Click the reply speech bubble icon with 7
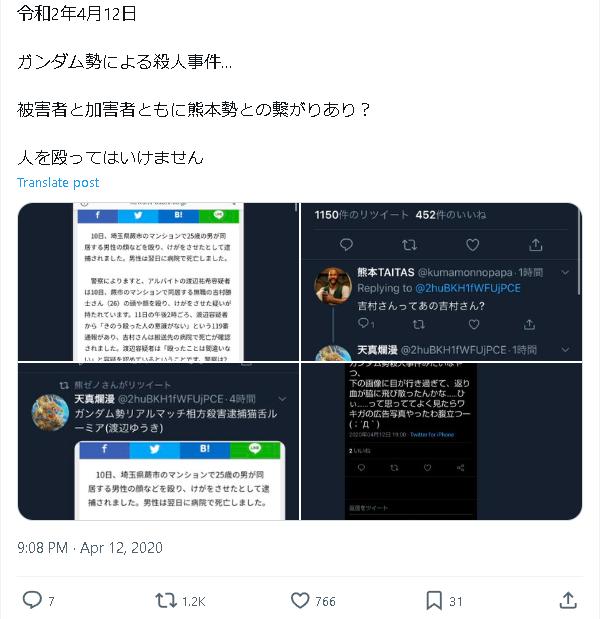 32,600
